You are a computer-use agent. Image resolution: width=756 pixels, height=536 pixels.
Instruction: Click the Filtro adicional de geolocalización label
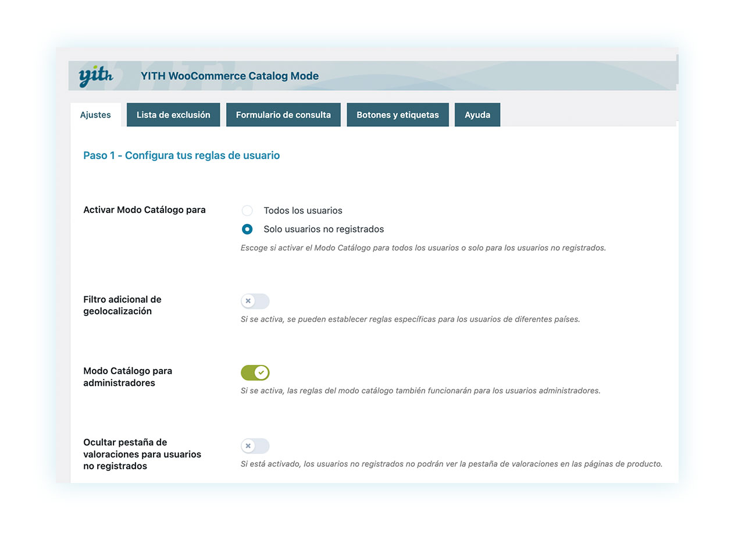(x=122, y=305)
